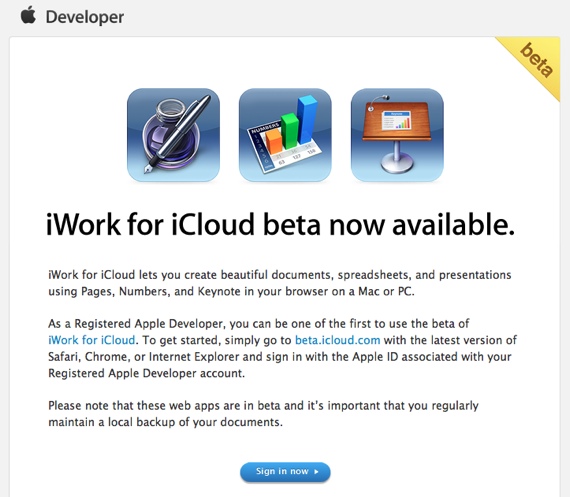Open the Pages app icon
This screenshot has height=497, width=570.
[x=173, y=135]
